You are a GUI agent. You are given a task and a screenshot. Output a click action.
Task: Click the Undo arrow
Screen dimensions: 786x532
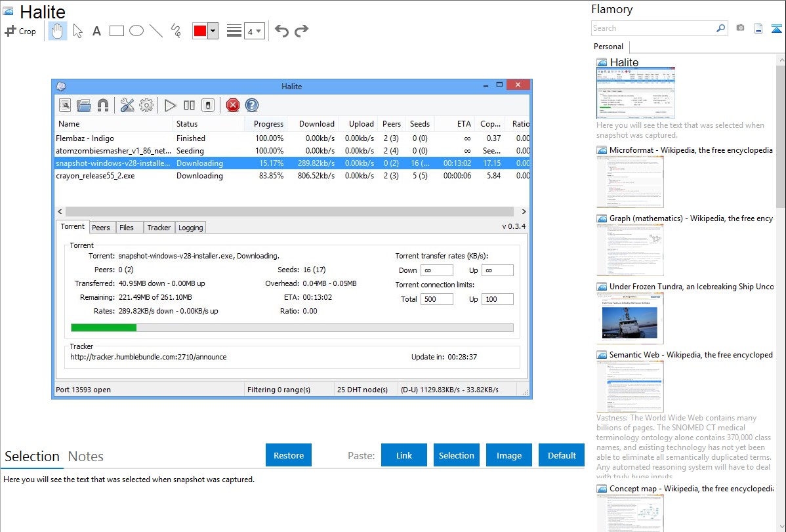click(x=281, y=31)
